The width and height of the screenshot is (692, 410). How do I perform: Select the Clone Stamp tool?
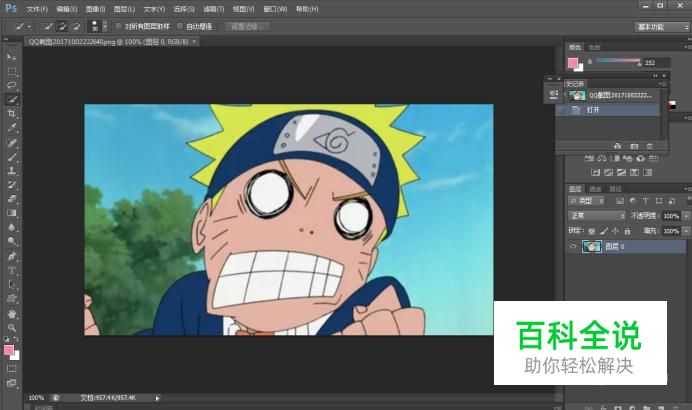(11, 170)
